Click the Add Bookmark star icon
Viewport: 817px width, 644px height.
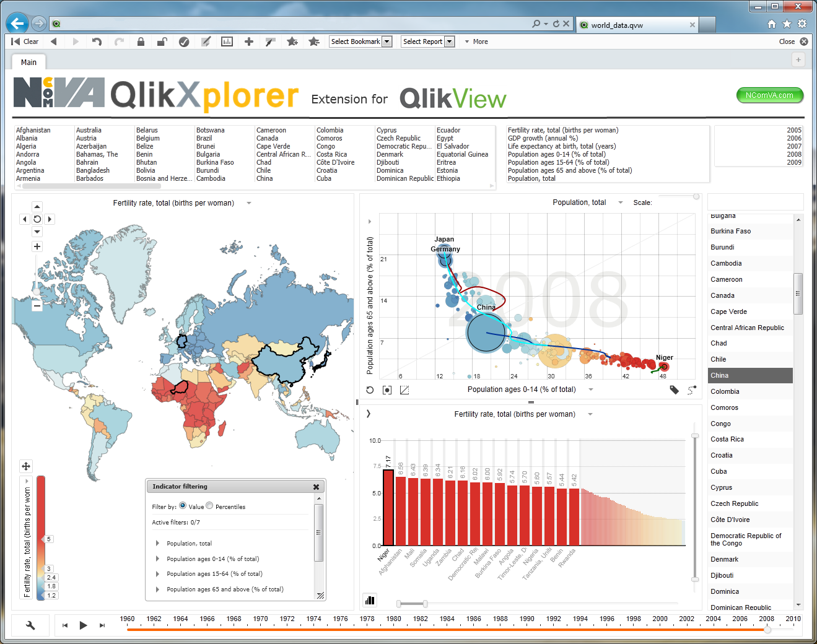tap(292, 41)
